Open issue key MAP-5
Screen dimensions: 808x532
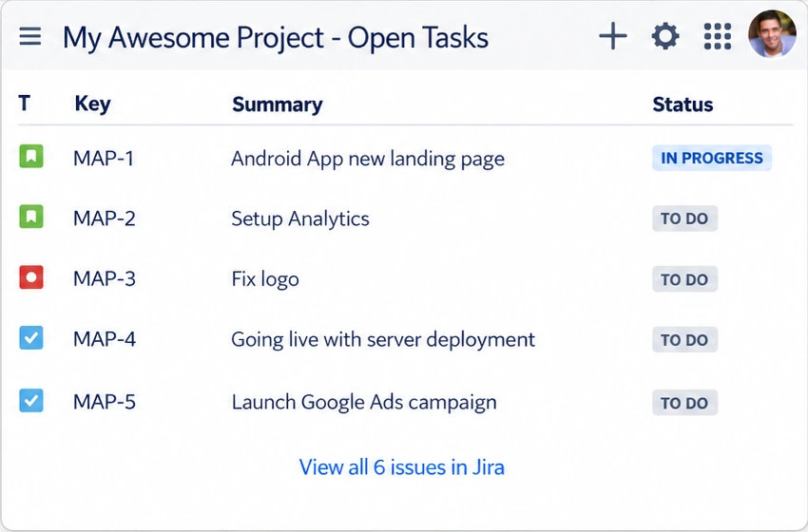tap(105, 402)
